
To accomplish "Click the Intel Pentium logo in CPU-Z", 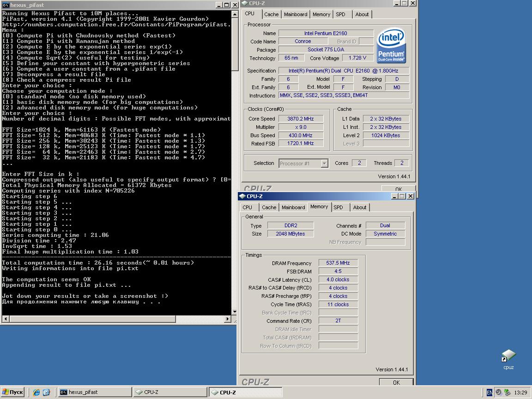I will [391, 45].
